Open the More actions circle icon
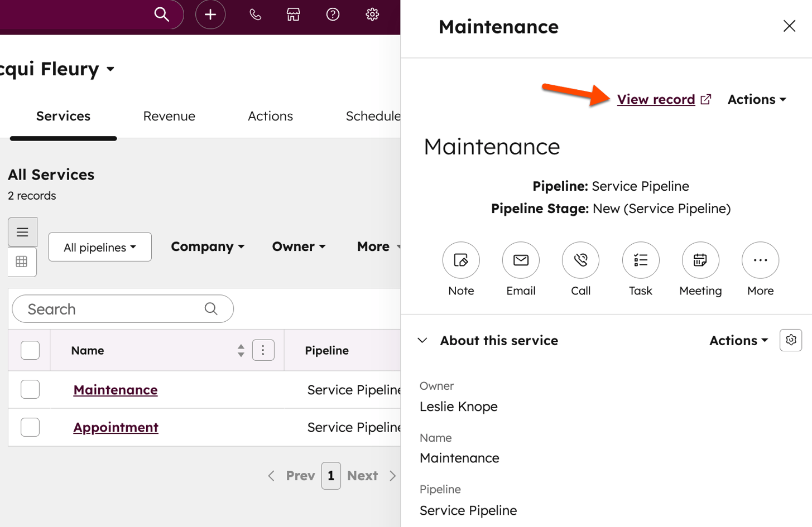The height and width of the screenshot is (527, 812). [x=760, y=260]
